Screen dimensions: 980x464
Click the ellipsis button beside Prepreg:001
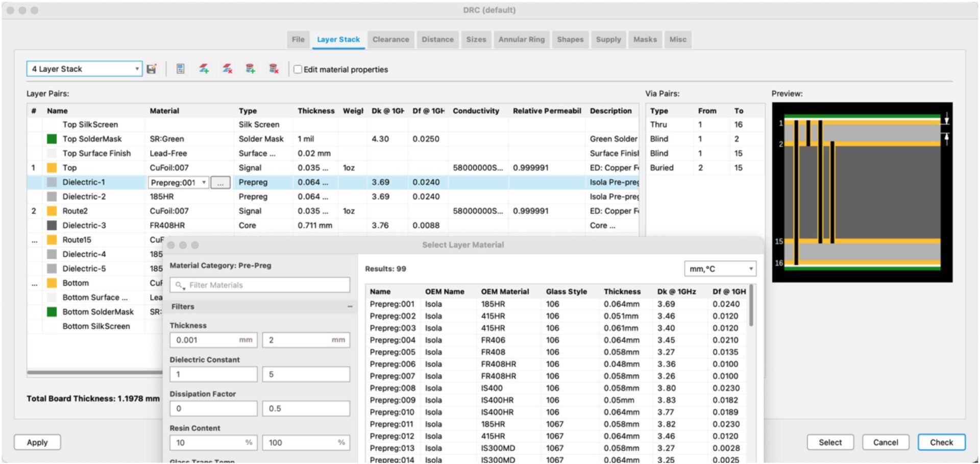(220, 183)
